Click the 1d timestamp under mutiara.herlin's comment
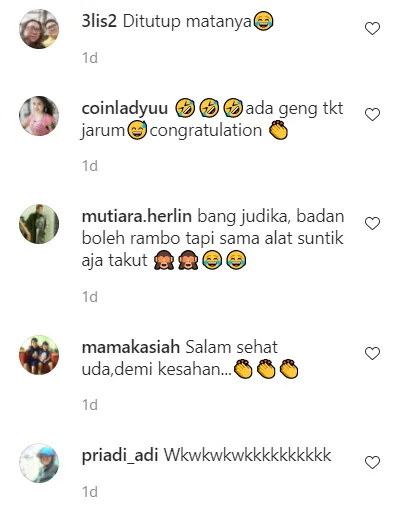 pos(90,297)
